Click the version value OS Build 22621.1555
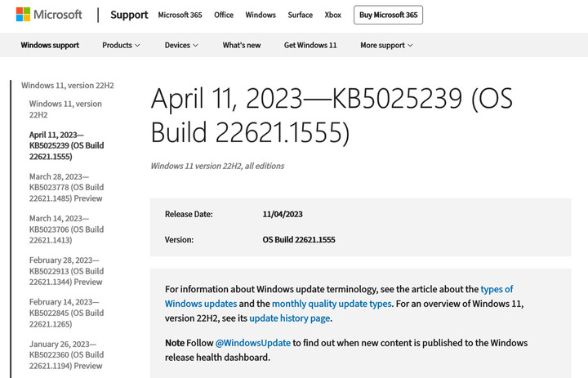Viewport: 588px width, 378px height. point(299,240)
